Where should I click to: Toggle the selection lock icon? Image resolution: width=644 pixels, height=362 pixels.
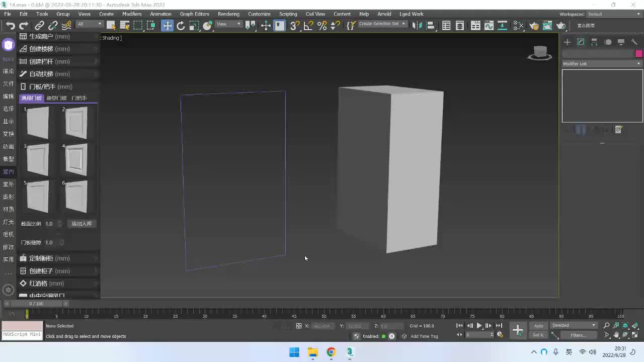287,326
